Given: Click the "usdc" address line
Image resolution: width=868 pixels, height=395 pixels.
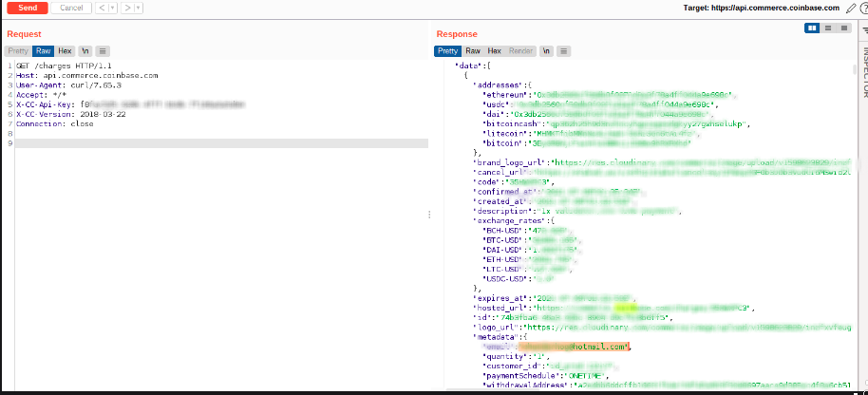Looking at the screenshot, I should [x=601, y=104].
